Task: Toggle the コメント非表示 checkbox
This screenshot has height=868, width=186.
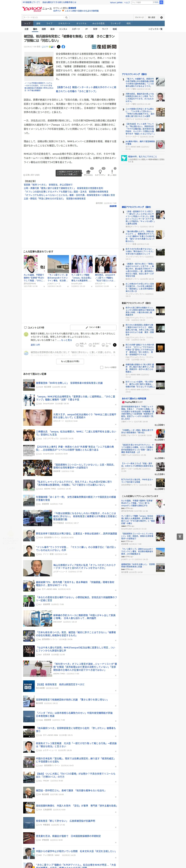Action: click(102, 367)
